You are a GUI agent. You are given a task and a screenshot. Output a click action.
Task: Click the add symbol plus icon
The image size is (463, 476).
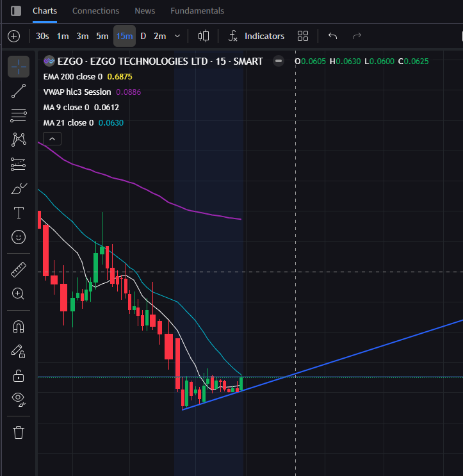[13, 36]
